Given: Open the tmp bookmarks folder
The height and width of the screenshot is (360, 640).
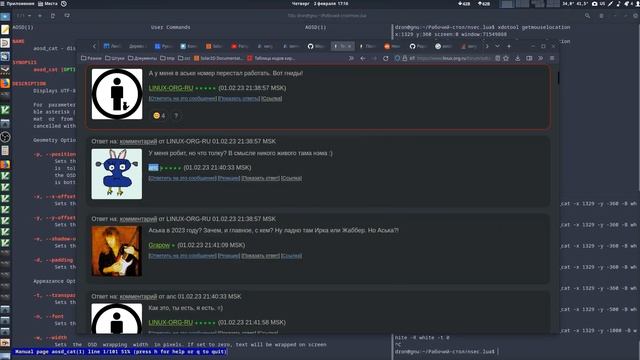Looking at the screenshot, I should point(167,58).
